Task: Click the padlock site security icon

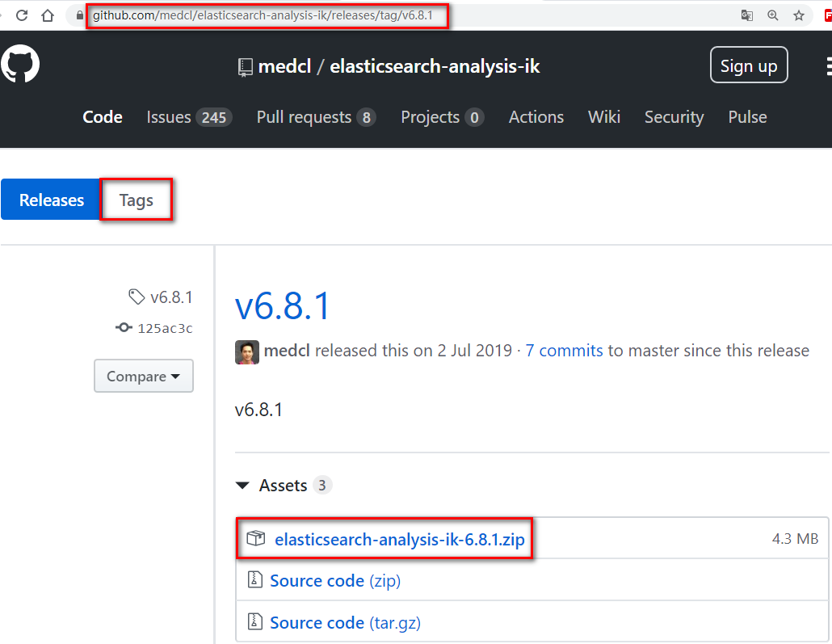Action: pos(80,15)
